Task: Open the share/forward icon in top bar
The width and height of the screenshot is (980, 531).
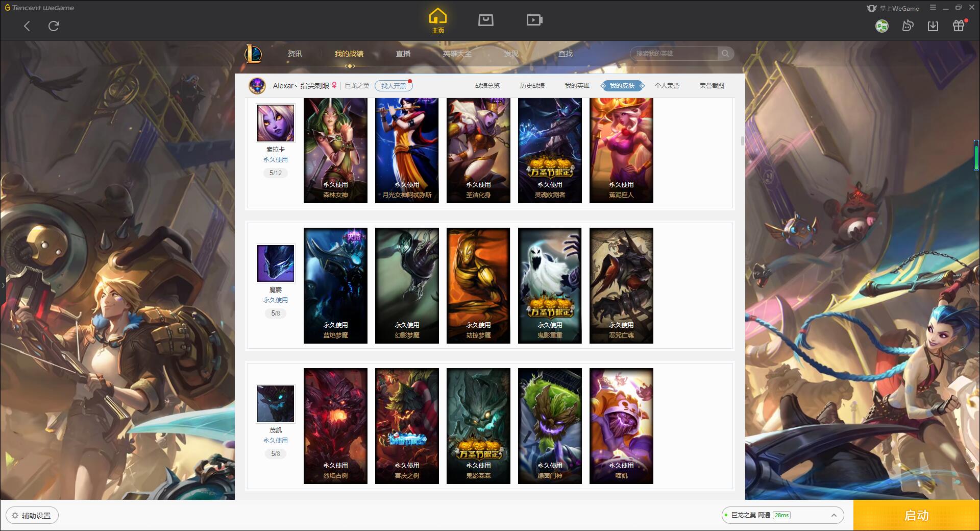Action: click(x=908, y=26)
